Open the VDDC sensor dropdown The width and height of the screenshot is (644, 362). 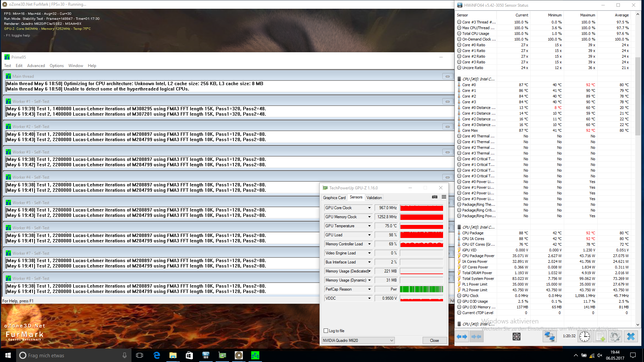(x=369, y=298)
